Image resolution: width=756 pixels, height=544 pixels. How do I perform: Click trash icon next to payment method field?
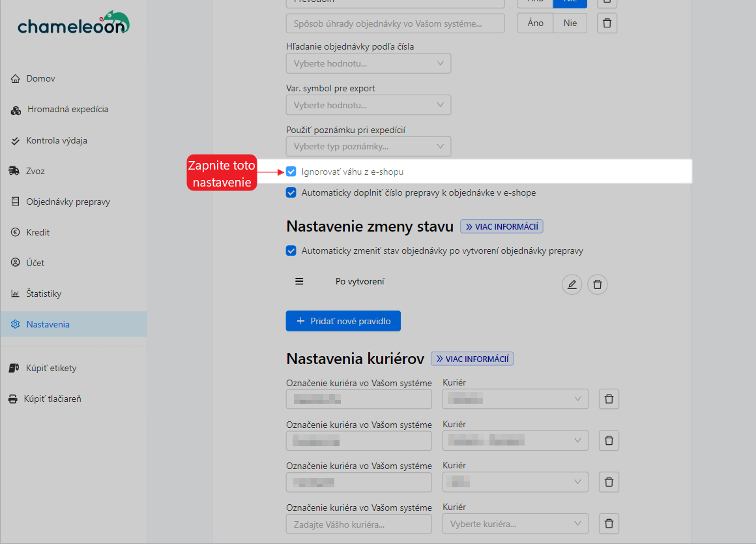click(607, 23)
